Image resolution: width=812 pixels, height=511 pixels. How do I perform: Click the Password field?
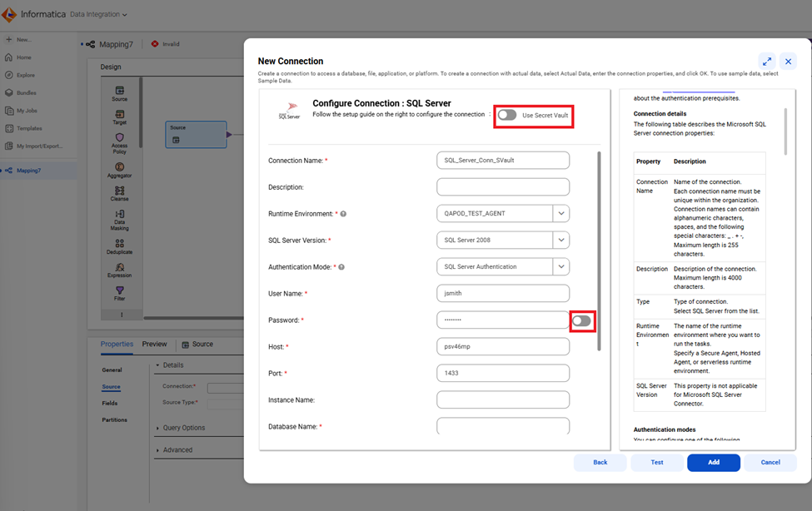tap(503, 320)
